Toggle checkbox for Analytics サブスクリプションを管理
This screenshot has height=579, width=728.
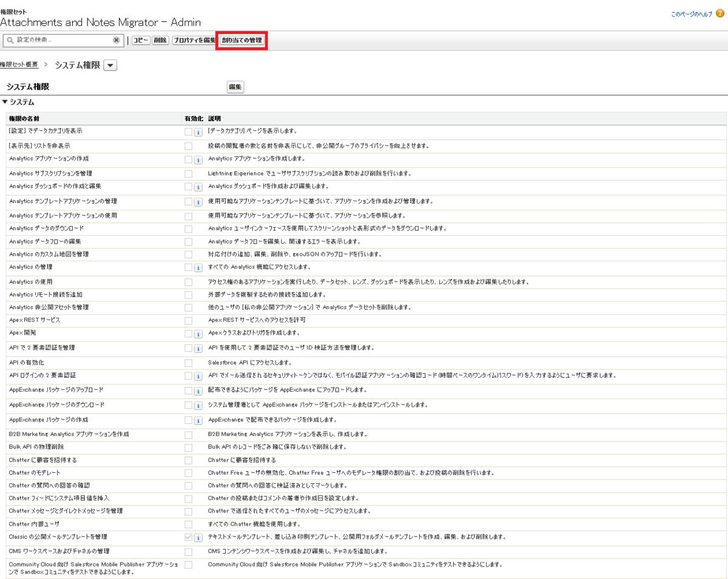(189, 174)
